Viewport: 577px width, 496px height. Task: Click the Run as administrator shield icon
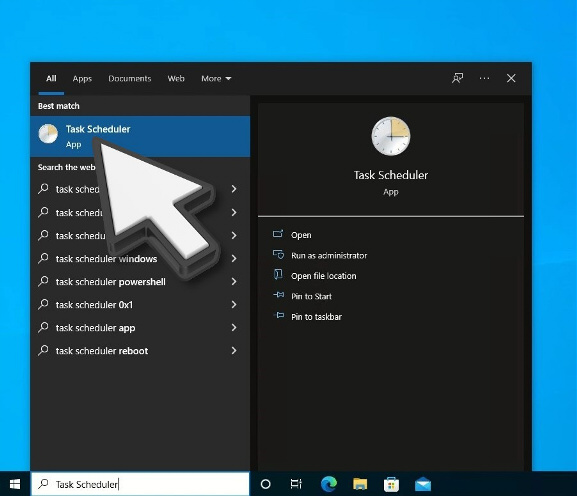pos(278,254)
